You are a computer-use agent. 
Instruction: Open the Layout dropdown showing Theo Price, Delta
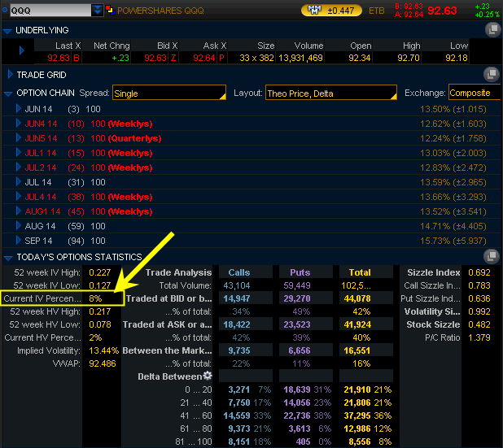(x=326, y=94)
